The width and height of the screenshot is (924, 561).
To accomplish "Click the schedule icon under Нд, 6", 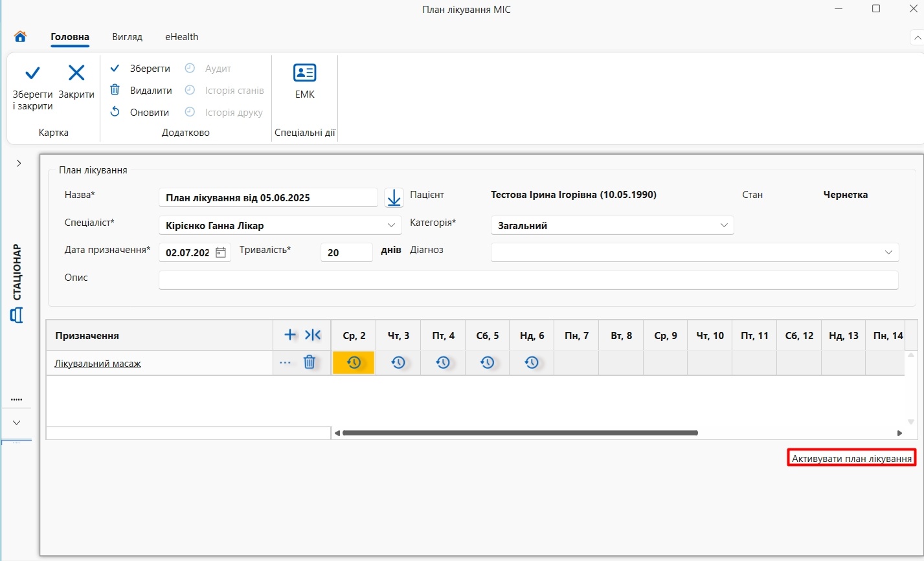I will [x=532, y=362].
